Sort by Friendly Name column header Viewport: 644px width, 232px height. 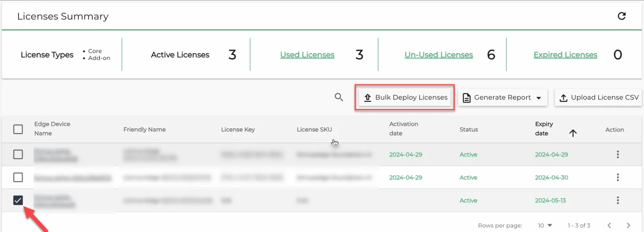coord(145,129)
